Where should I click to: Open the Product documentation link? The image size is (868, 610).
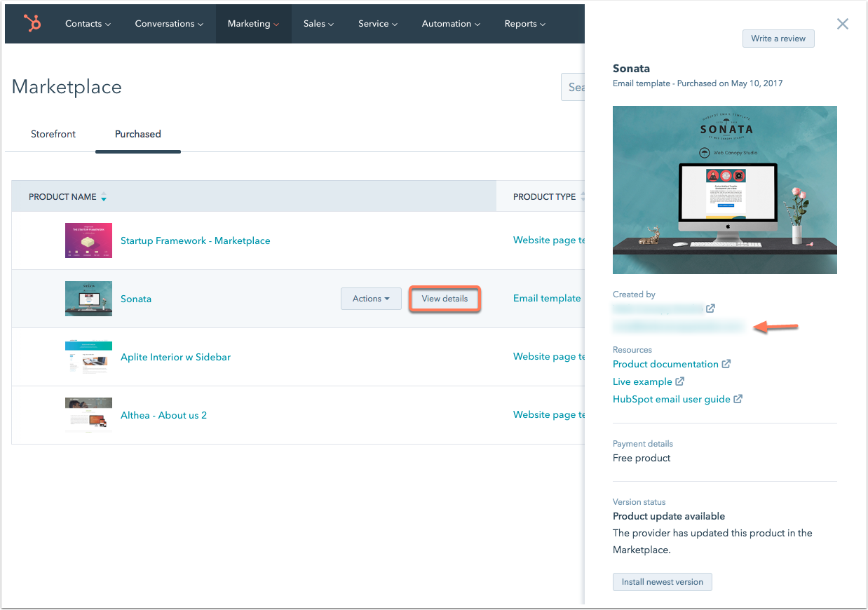click(x=665, y=364)
